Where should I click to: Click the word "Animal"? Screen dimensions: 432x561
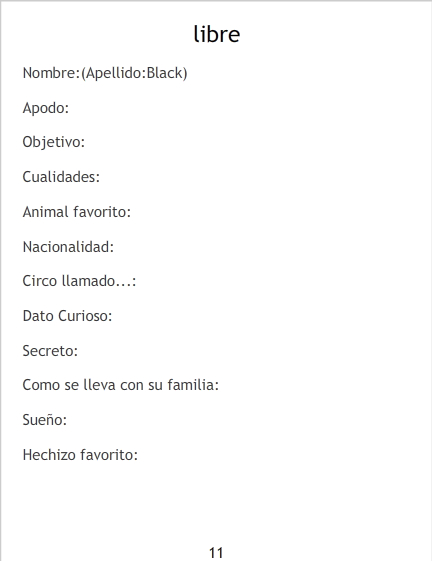45,212
